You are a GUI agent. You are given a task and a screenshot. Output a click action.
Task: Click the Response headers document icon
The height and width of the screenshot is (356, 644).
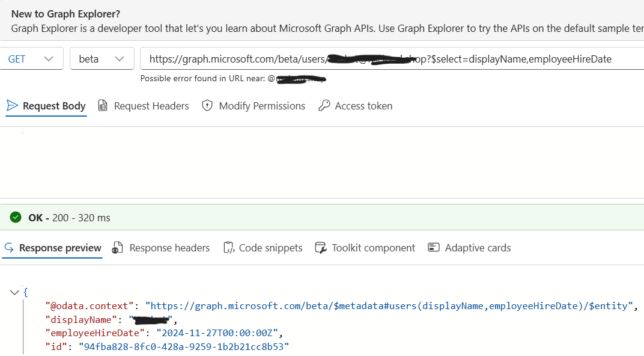118,248
